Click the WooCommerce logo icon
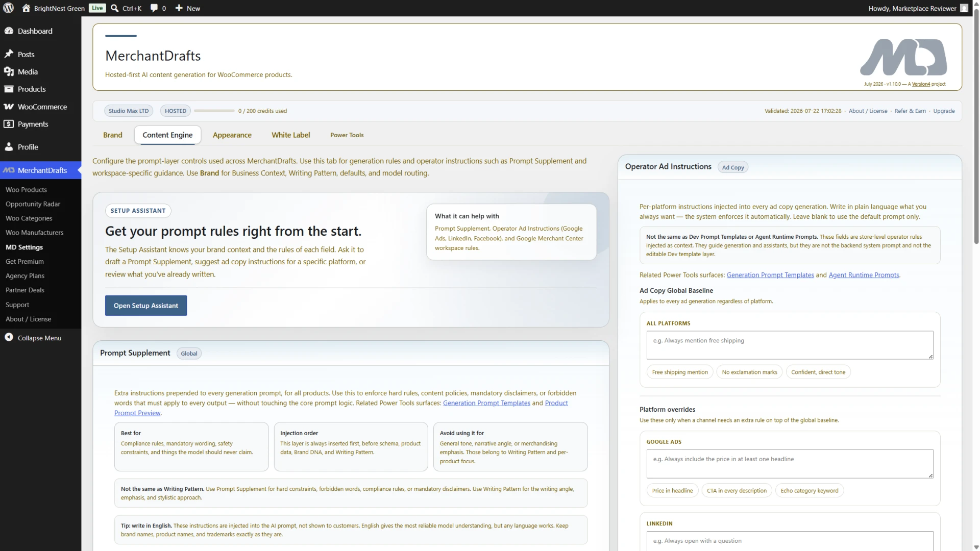The width and height of the screenshot is (980, 551). pos(9,107)
